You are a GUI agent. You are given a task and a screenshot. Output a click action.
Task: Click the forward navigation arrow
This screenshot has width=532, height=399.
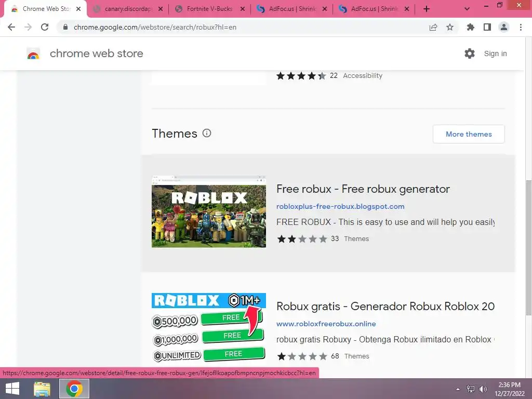[x=28, y=27]
